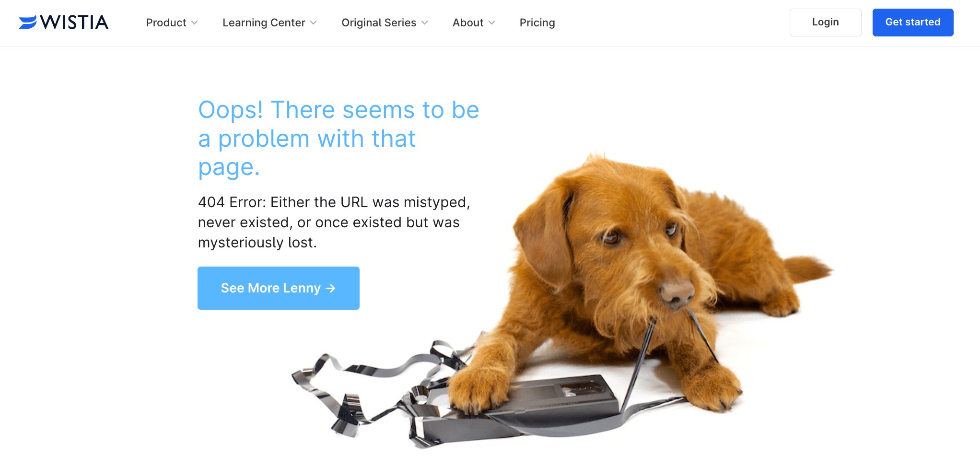The image size is (980, 467).
Task: Open the Product menu
Action: coord(172,23)
